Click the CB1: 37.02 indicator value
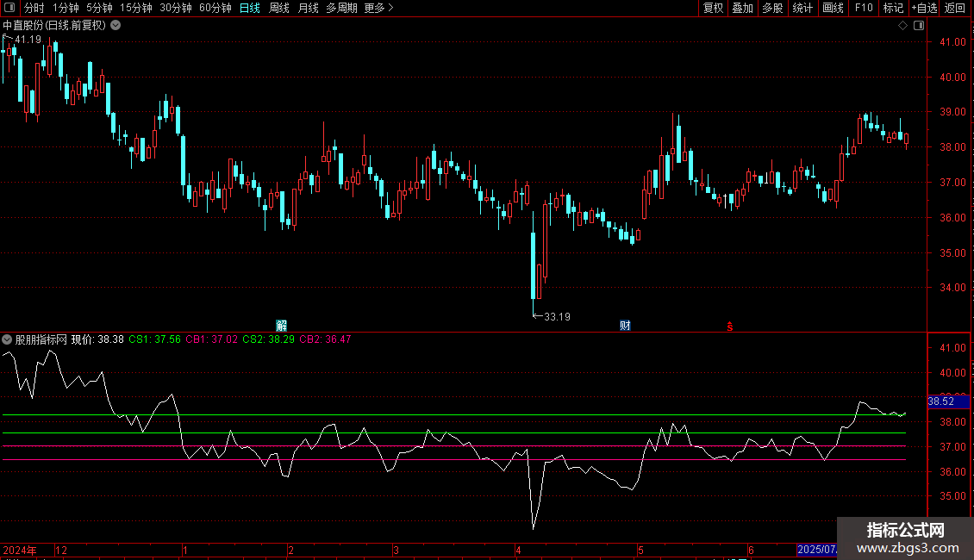The width and height of the screenshot is (974, 560). [211, 339]
